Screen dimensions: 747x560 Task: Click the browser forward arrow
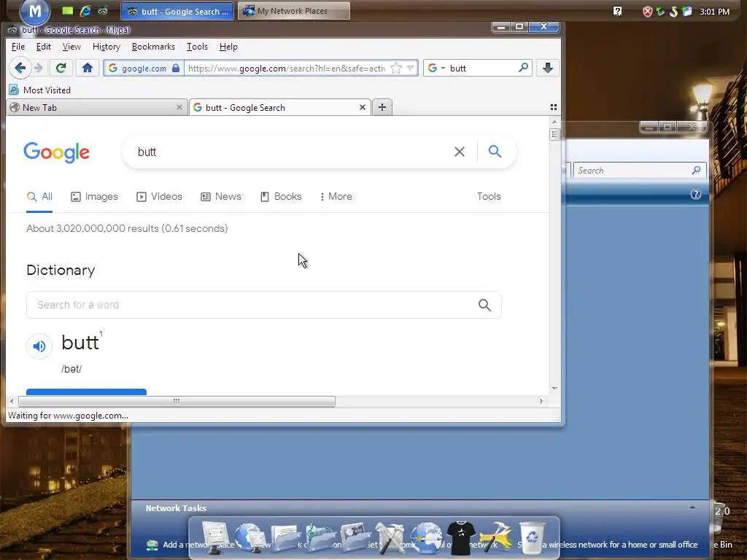(x=39, y=68)
